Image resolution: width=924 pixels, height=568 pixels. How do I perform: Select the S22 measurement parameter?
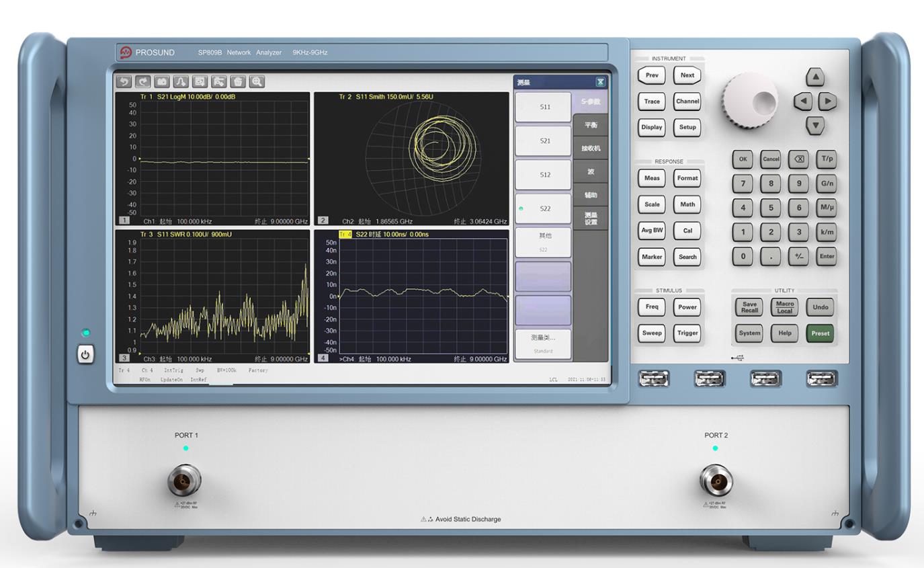544,208
